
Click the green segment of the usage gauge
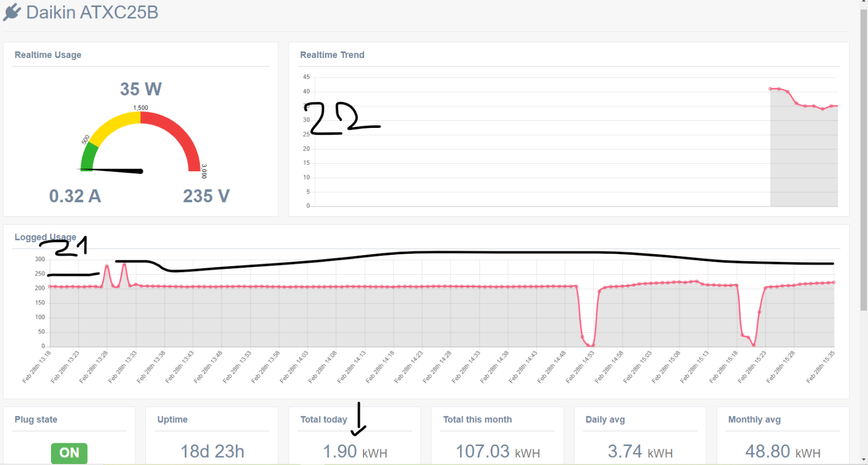(88, 157)
